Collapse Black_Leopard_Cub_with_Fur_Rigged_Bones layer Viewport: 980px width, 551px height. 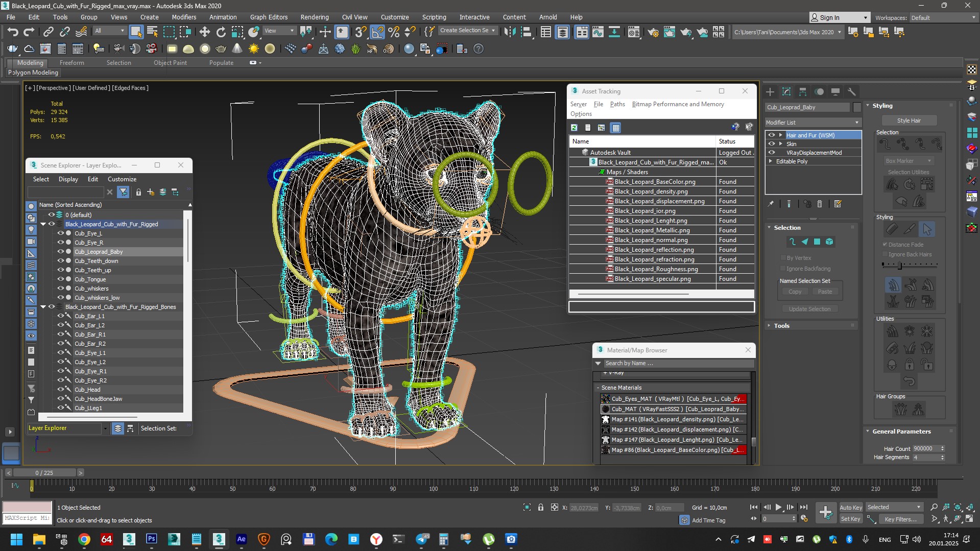(x=43, y=307)
